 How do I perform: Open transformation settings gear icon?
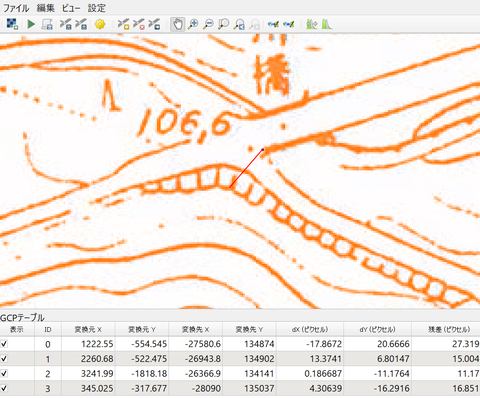point(100,24)
